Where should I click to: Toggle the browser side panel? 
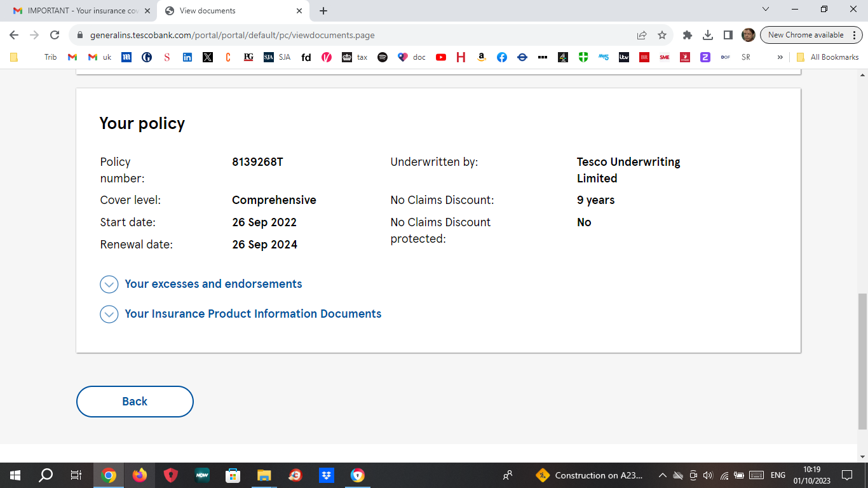pos(728,35)
